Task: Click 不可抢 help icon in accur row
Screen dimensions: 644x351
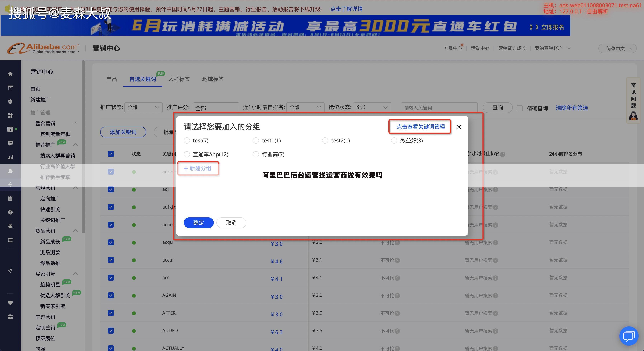Action: tap(397, 260)
